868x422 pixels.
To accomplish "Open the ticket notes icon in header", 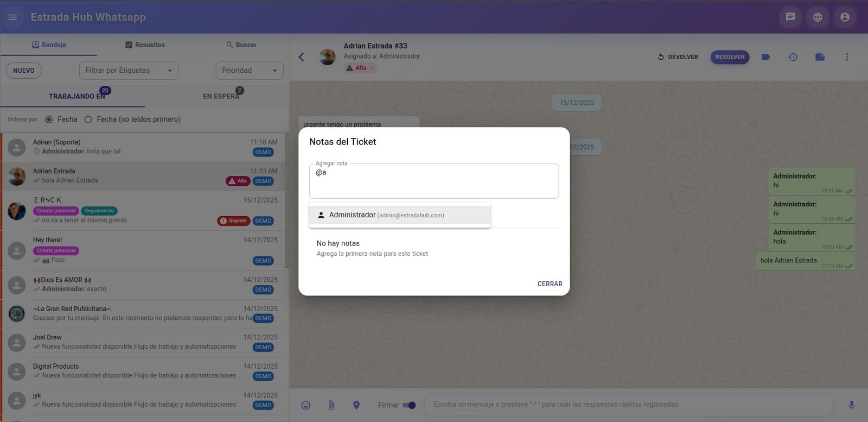I will pos(820,57).
